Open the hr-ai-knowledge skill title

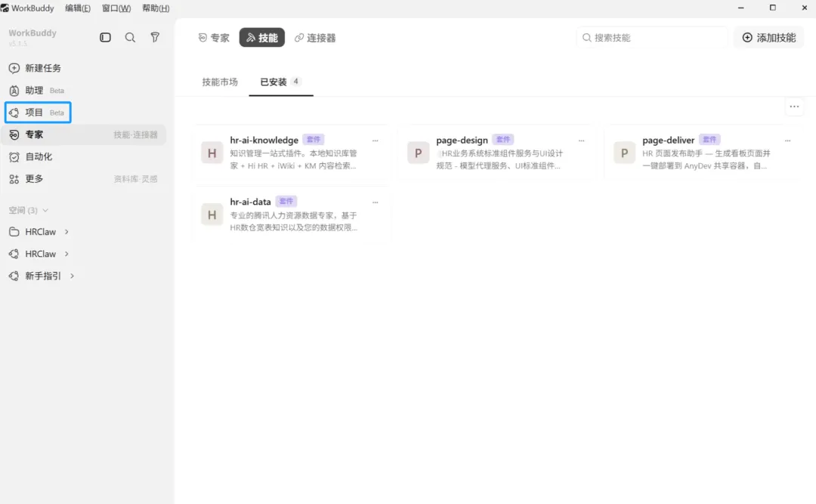point(264,140)
